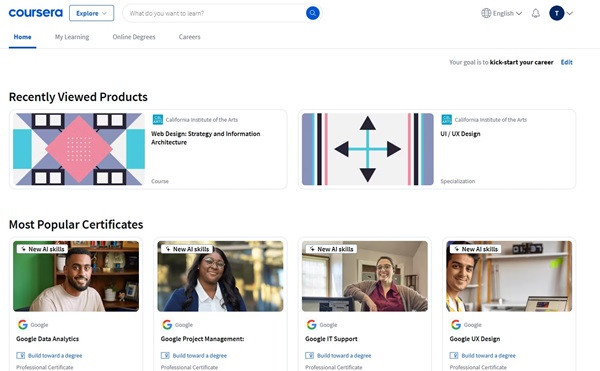The width and height of the screenshot is (600, 371).
Task: Click California Institute of the Arts on UI / UX card
Action: click(x=491, y=120)
